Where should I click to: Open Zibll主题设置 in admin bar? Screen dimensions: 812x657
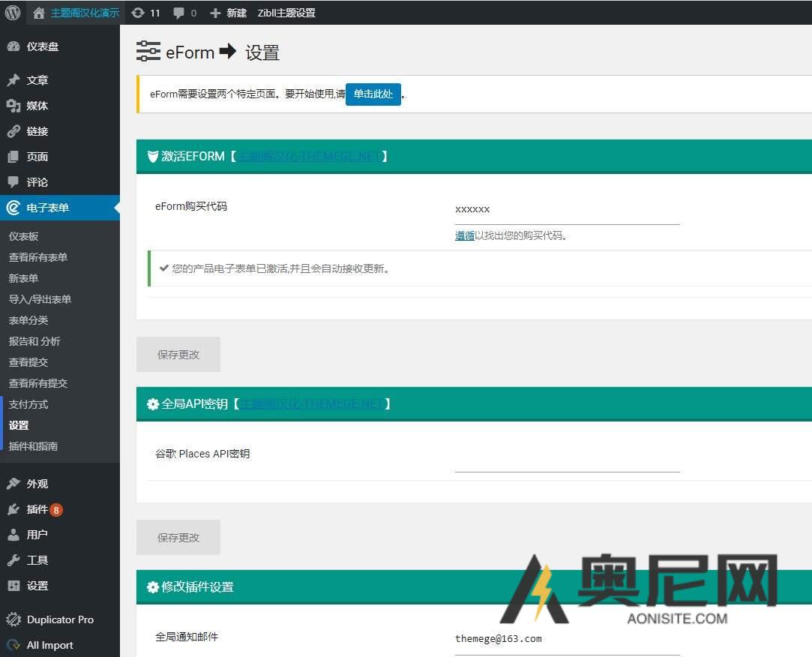[287, 13]
